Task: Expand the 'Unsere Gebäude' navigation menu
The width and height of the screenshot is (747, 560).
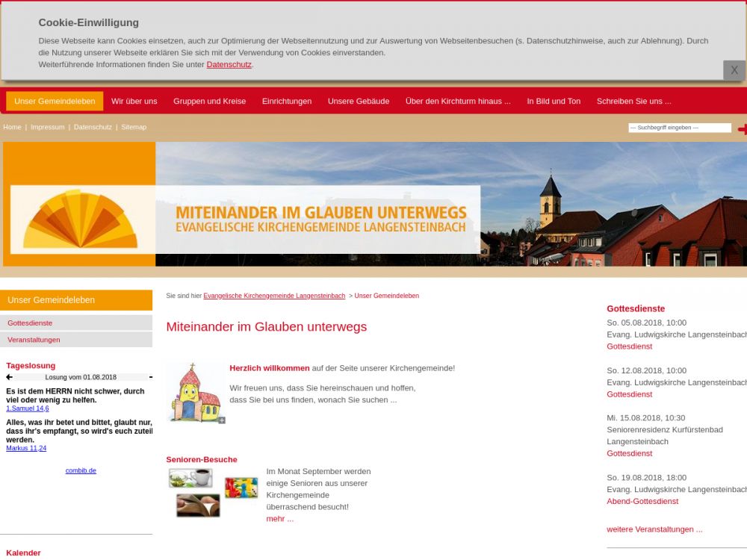Action: pos(359,101)
